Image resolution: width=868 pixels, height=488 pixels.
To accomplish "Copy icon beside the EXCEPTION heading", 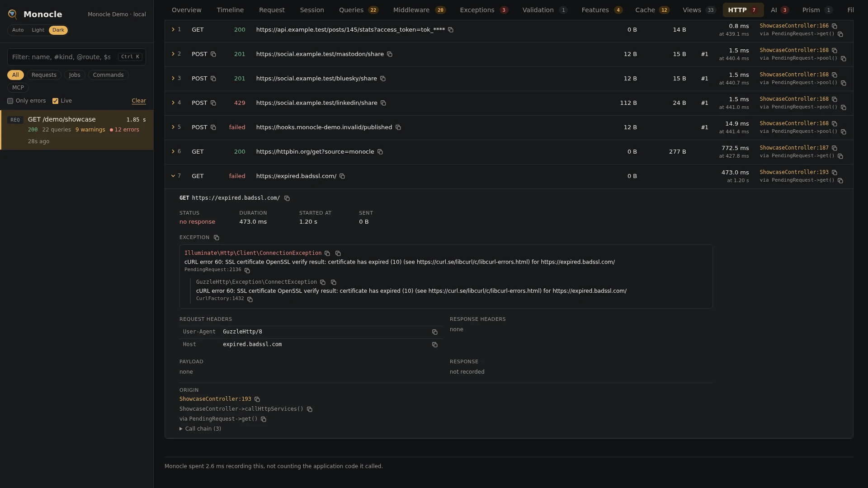I will pyautogui.click(x=217, y=238).
